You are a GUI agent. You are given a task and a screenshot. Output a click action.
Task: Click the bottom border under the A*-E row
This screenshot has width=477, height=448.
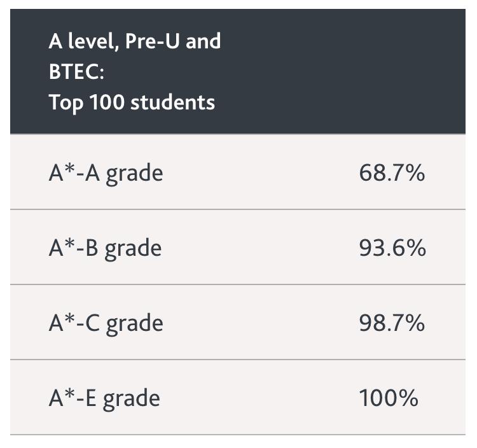tap(238, 435)
